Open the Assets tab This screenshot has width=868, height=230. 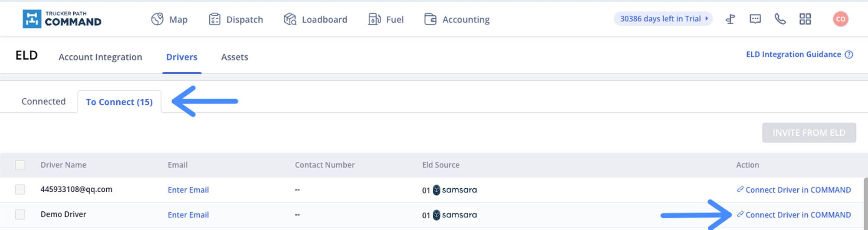click(x=234, y=57)
